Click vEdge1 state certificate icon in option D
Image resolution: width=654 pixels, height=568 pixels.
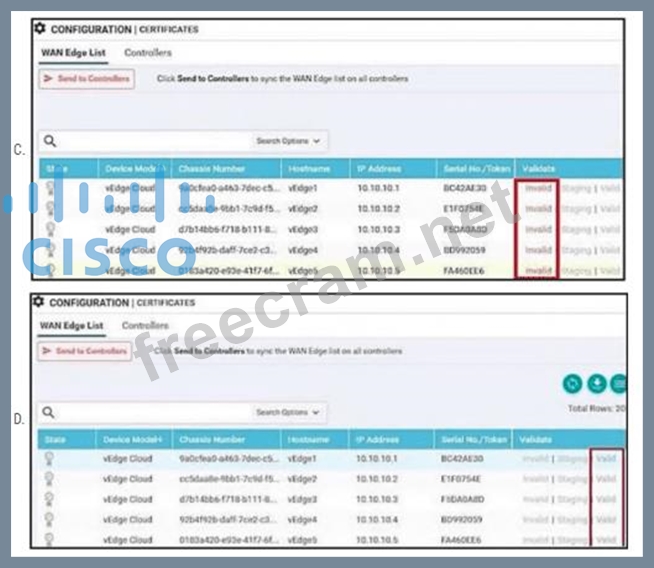(52, 459)
